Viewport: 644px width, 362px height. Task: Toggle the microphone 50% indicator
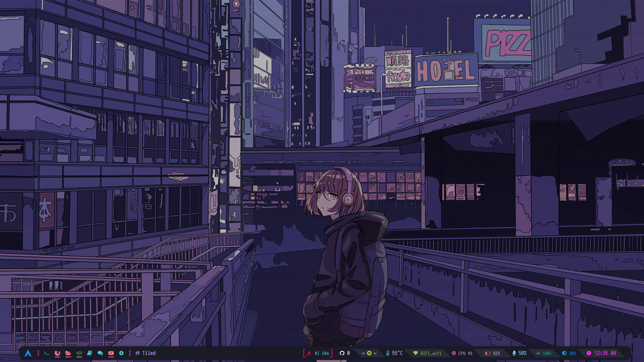tap(519, 353)
